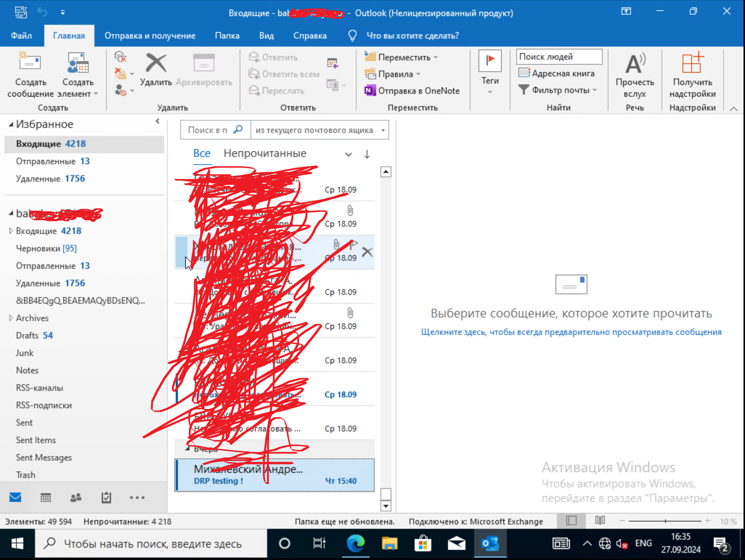Toggle unread messages filter on
Viewport: 745px width, 560px height.
point(265,153)
